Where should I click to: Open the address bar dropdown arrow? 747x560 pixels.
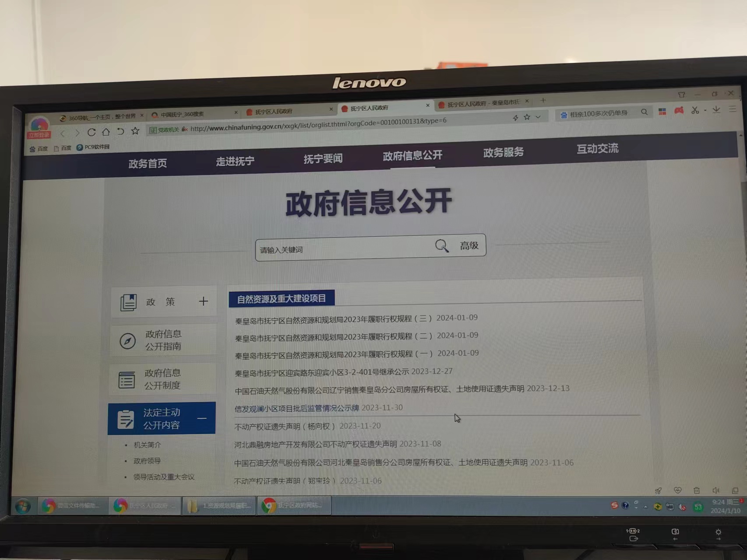click(538, 117)
